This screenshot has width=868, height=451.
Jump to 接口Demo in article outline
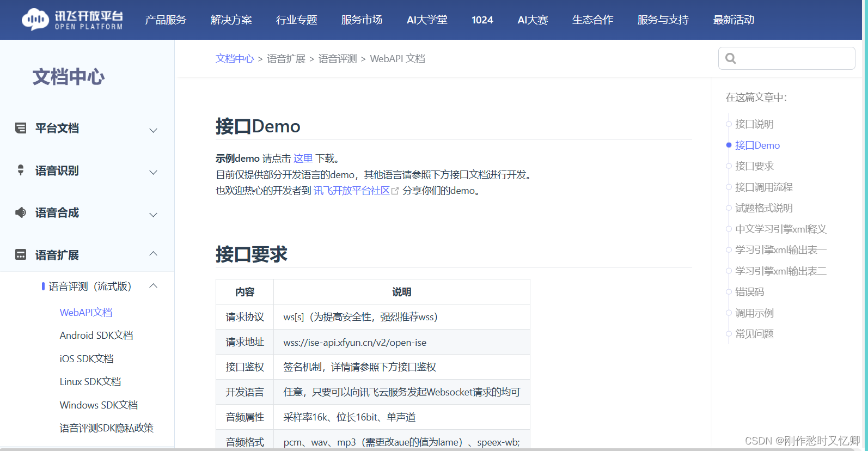tap(757, 145)
